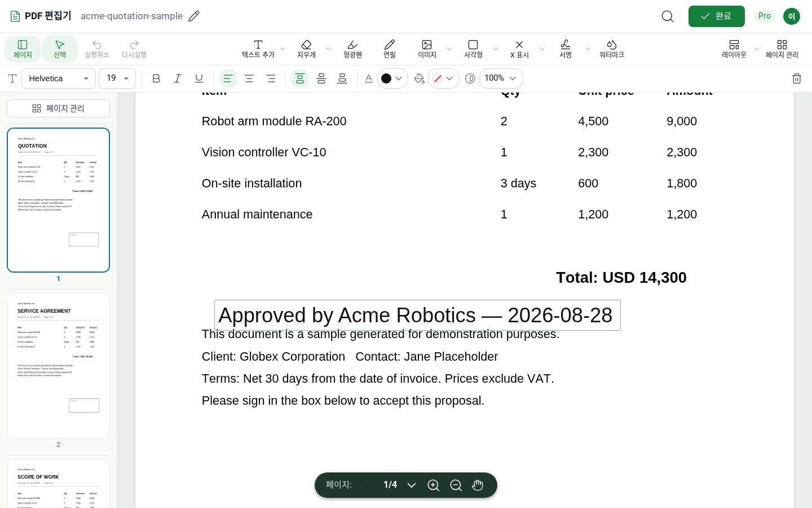812x508 pixels.
Task: Go to the previous page arrow
Action: click(368, 485)
